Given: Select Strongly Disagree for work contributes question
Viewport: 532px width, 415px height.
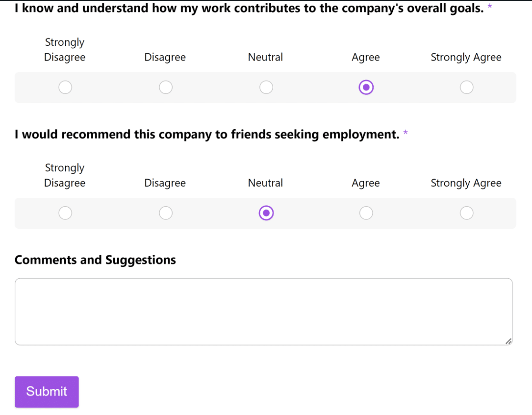Looking at the screenshot, I should tap(65, 88).
